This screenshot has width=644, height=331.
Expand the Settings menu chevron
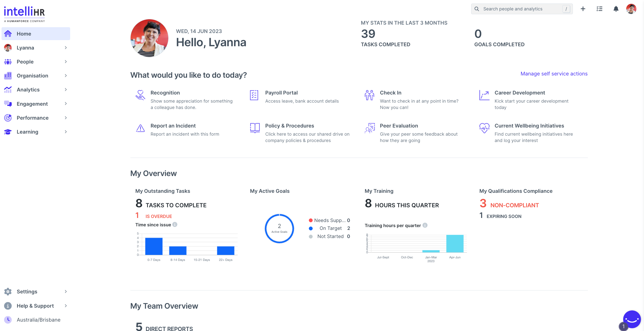(x=66, y=292)
